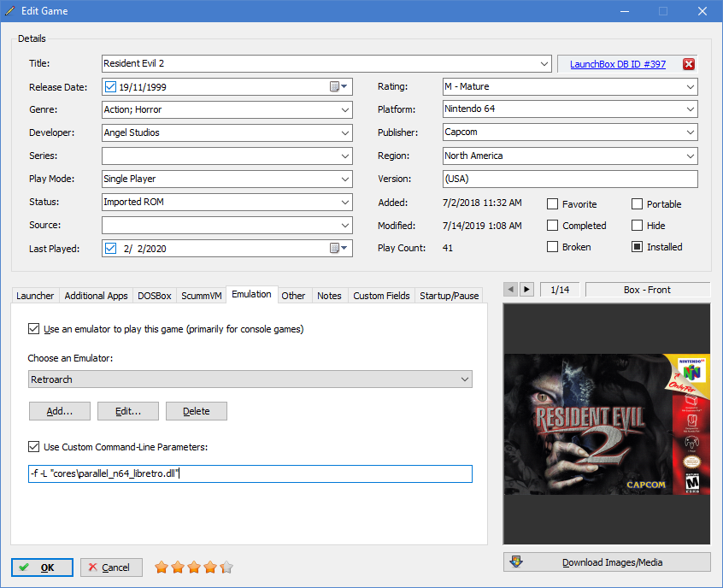Click the Add... emulator button
Screen dimensions: 723x588
[x=60, y=411]
